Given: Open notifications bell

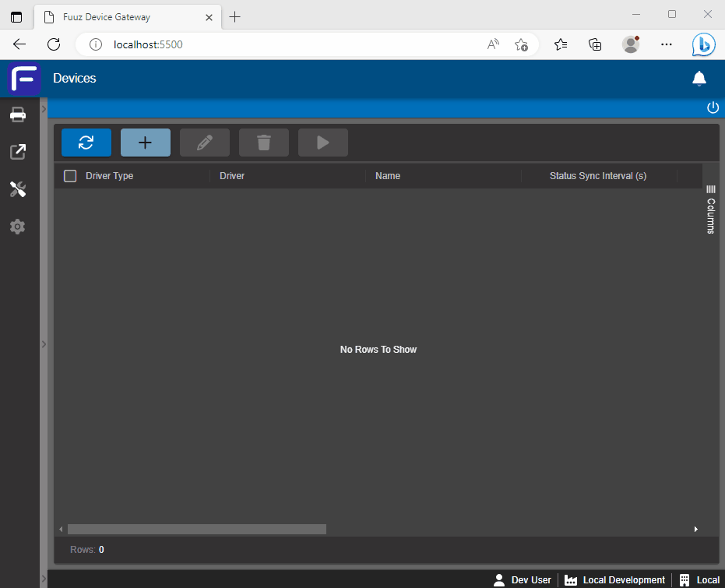Looking at the screenshot, I should [x=699, y=79].
